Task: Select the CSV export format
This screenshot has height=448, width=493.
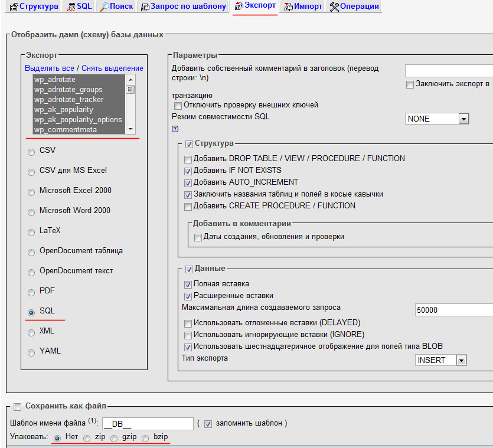Action: click(31, 152)
